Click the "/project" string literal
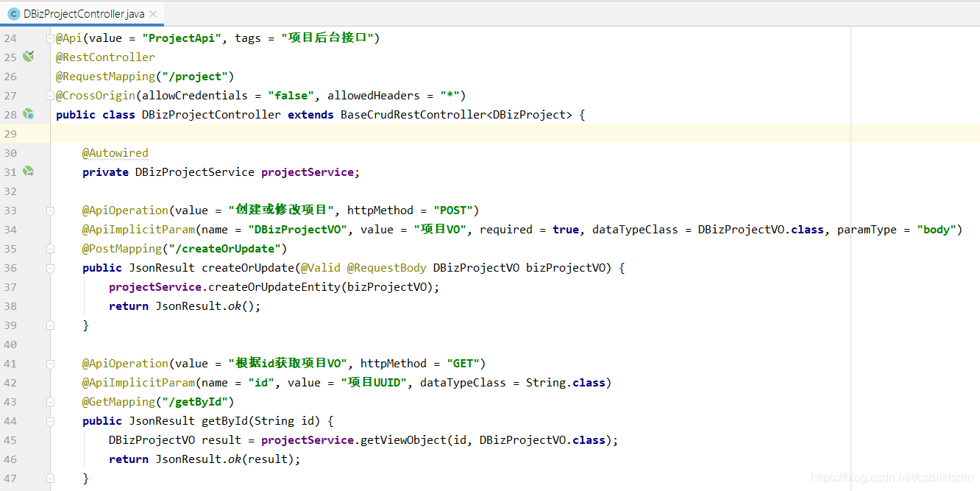This screenshot has width=980, height=491. [x=195, y=76]
